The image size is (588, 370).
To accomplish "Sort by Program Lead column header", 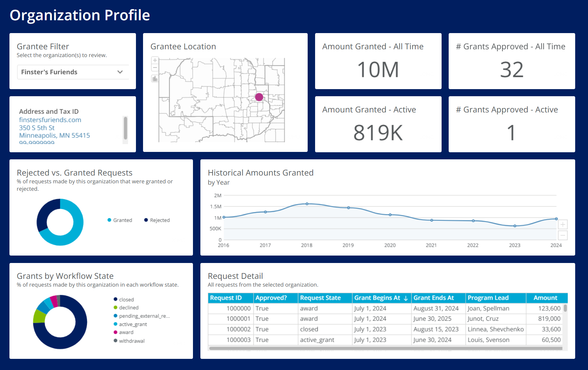I will (x=496, y=298).
